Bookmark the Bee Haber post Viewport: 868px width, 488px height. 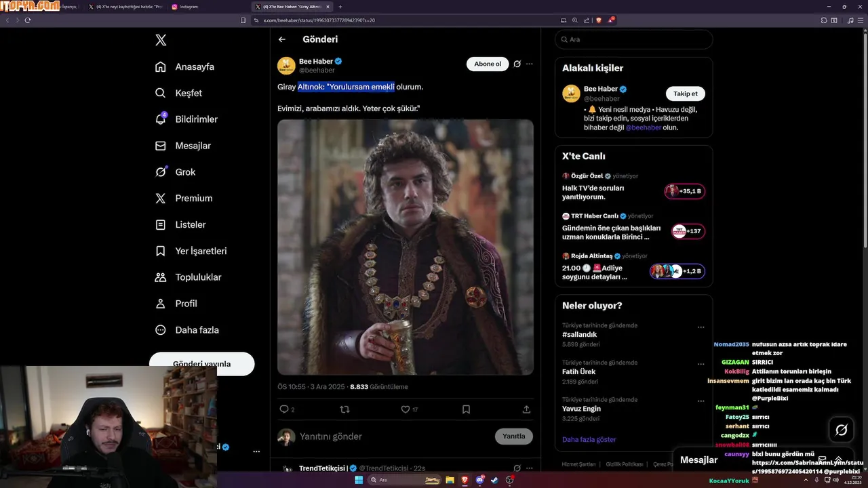466,409
